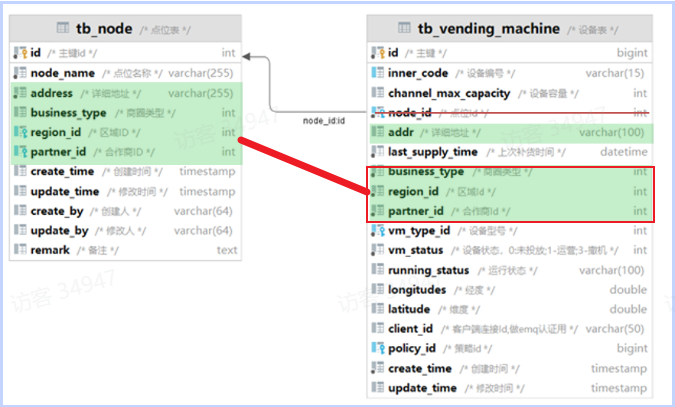Select region_id in tb_vending_machine
Image resolution: width=675 pixels, height=407 pixels.
click(x=413, y=191)
